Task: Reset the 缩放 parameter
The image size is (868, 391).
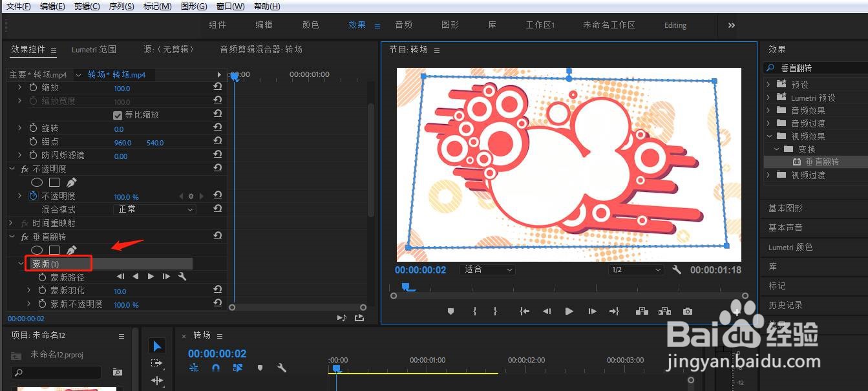Action: coord(218,87)
